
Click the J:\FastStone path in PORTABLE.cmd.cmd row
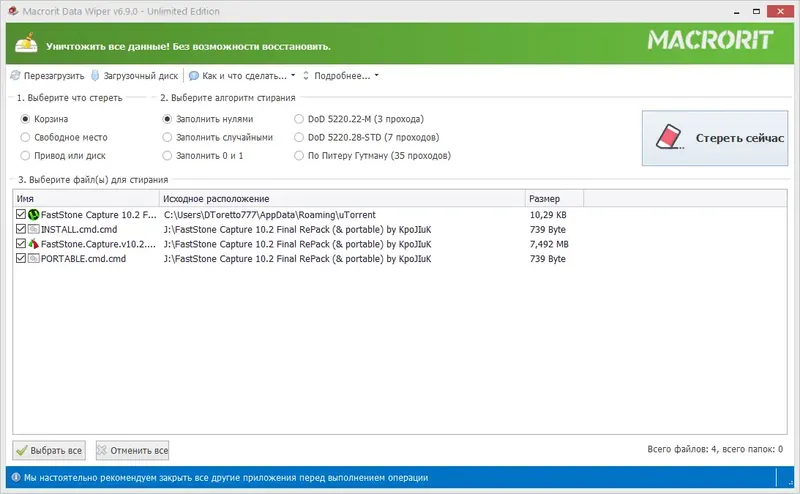click(x=297, y=259)
